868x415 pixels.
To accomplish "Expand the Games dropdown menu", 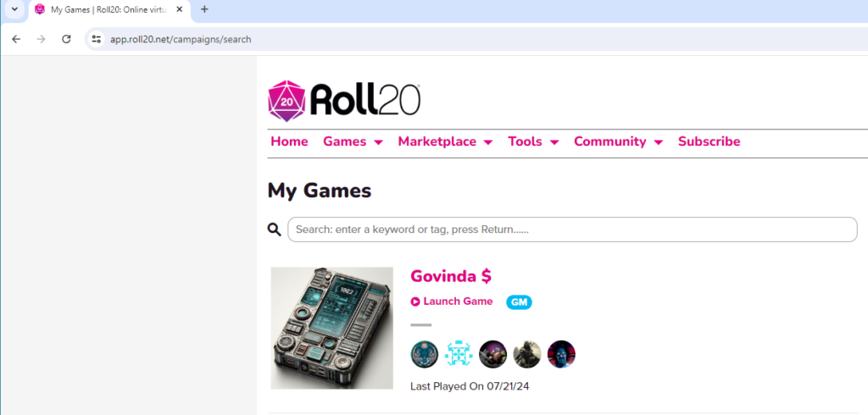I will pyautogui.click(x=353, y=141).
